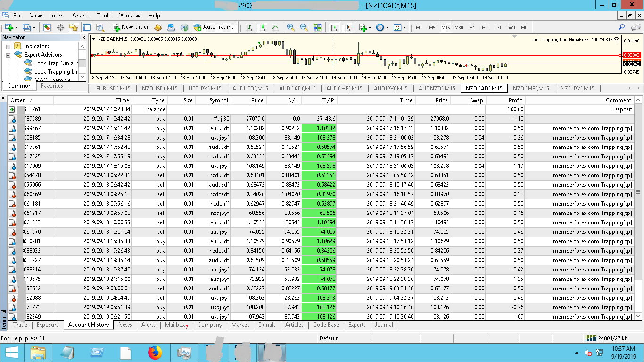Image resolution: width=644 pixels, height=362 pixels.
Task: Click the New Order button
Action: pyautogui.click(x=131, y=27)
